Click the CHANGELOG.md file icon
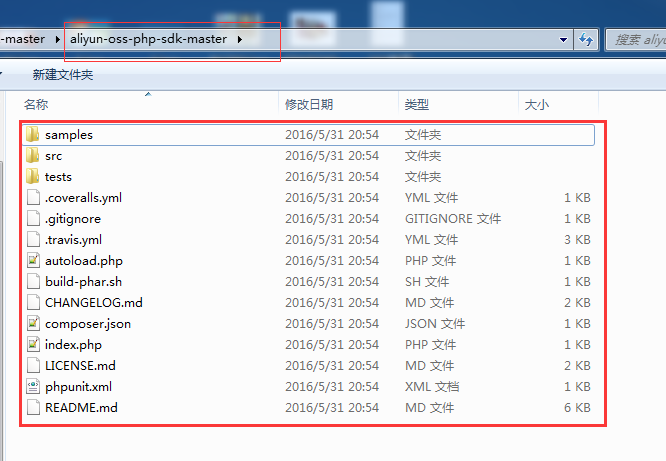The width and height of the screenshot is (666, 461). [33, 303]
